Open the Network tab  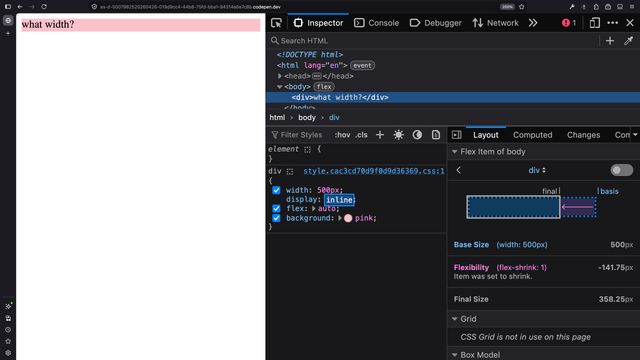click(495, 23)
